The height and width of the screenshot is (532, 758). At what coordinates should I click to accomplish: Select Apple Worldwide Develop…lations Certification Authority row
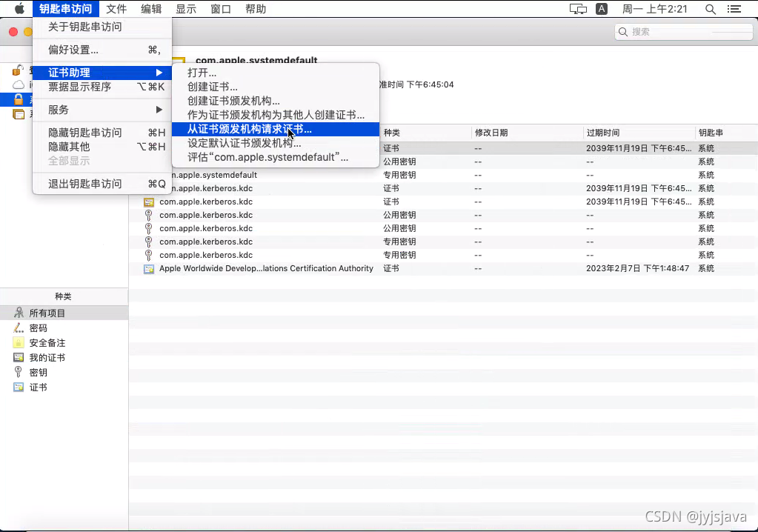(x=443, y=268)
